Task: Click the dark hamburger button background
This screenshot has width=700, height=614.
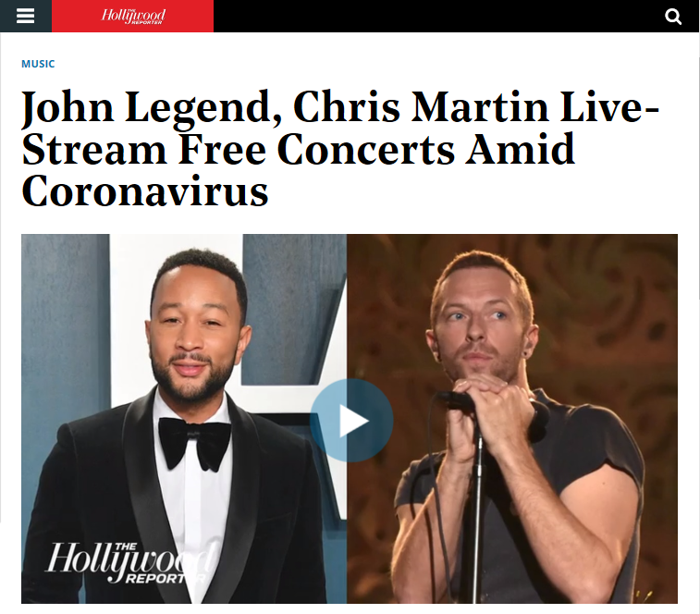Action: pos(26,16)
